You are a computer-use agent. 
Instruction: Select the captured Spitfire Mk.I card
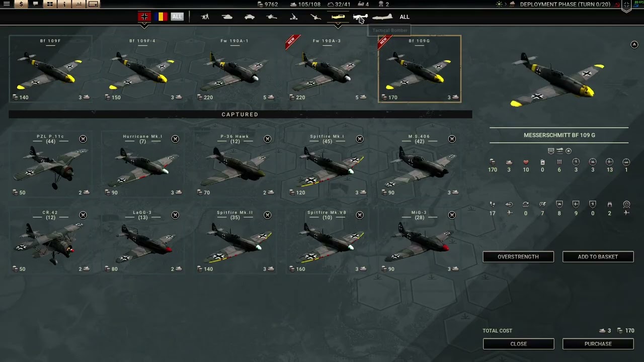click(327, 164)
